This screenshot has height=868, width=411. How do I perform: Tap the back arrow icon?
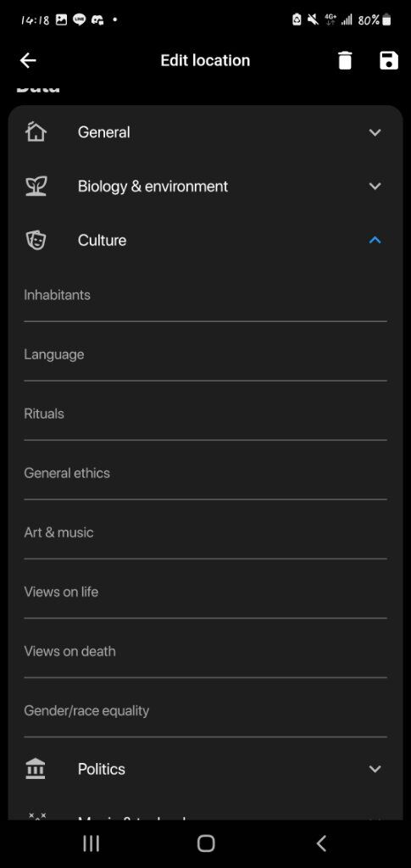click(x=28, y=60)
